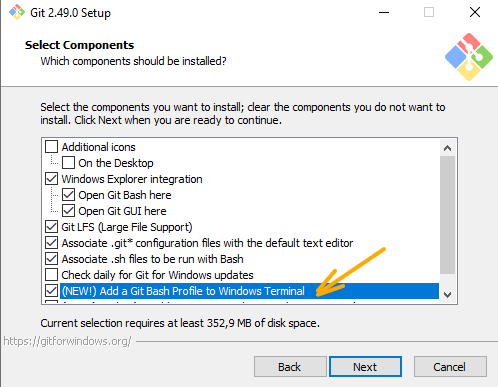Uncheck Associate .git* configuration files option
The image size is (498, 387).
coord(51,243)
